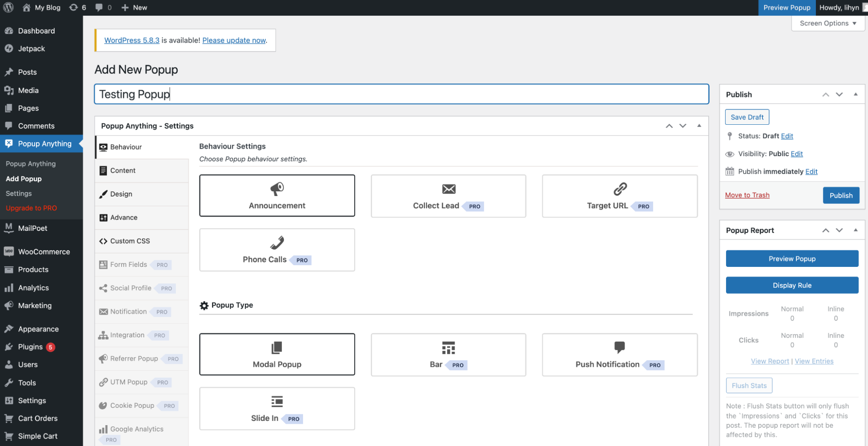Collapse Popup Anything Settings panel triangle
This screenshot has height=446, width=868.
pyautogui.click(x=699, y=126)
